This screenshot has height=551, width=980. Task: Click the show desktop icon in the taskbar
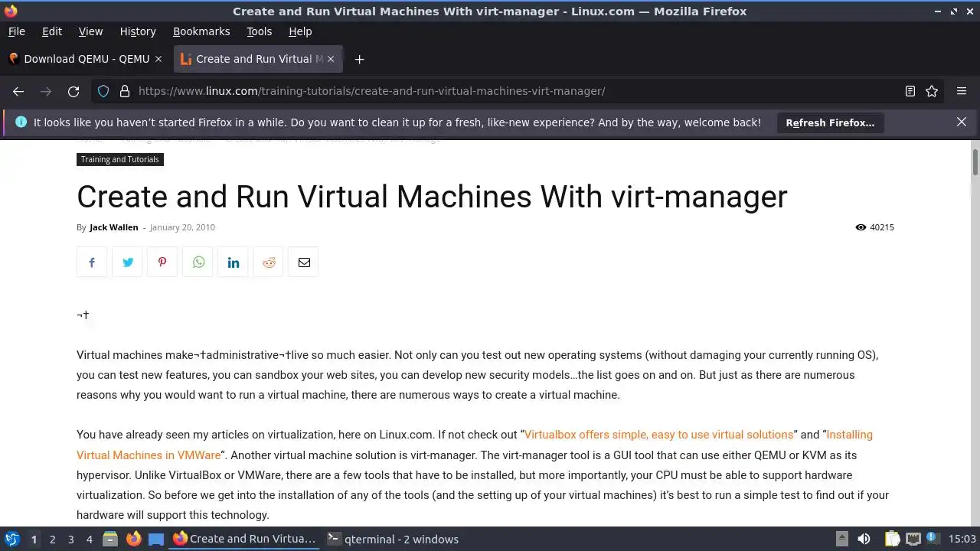(156, 539)
